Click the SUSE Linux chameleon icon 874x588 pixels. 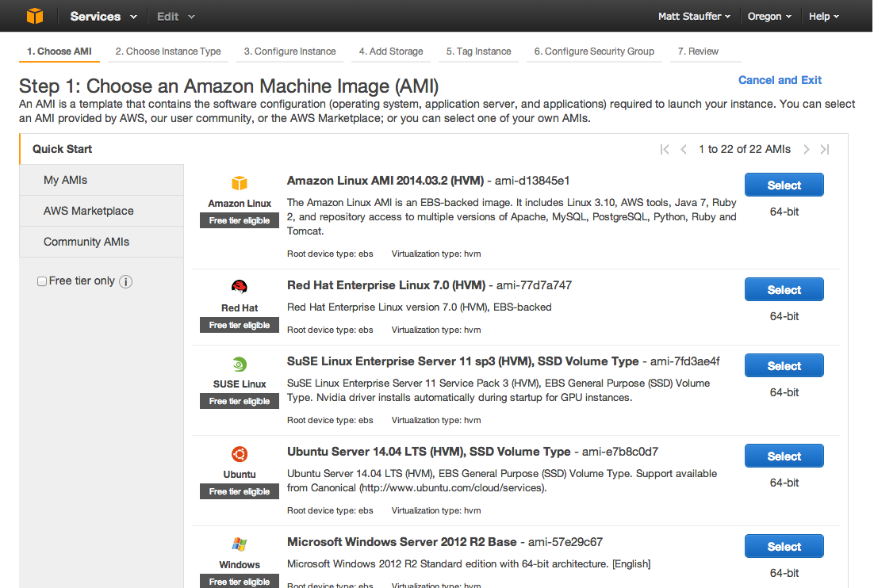(x=240, y=365)
